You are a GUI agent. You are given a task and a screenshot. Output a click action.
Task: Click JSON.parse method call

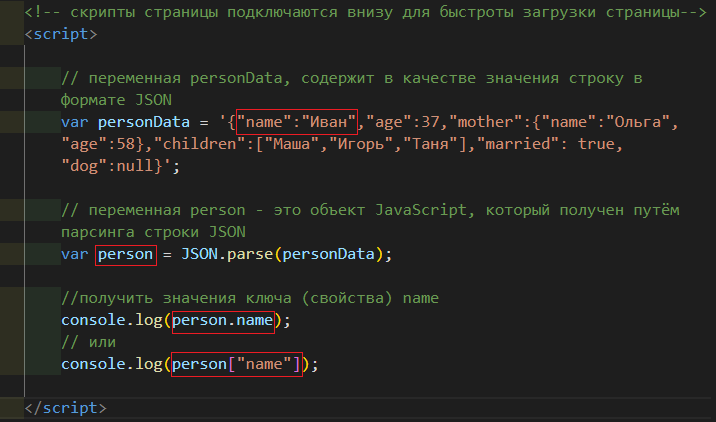(x=226, y=254)
